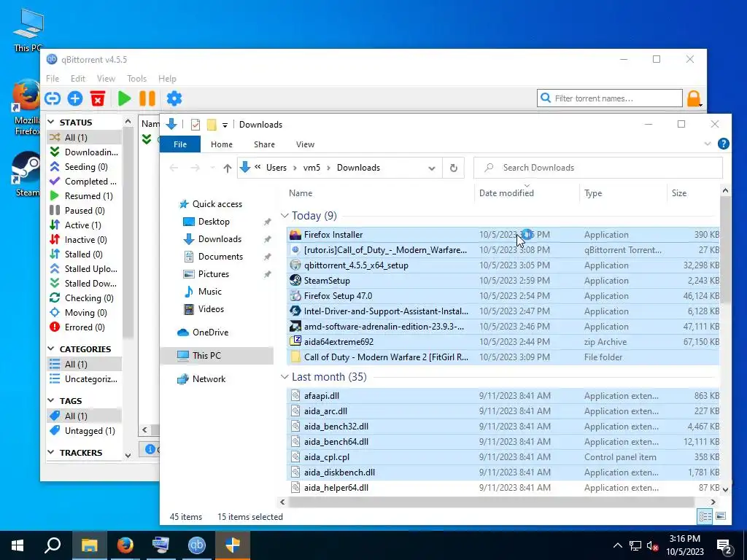Select Checking (0) status filter
747x560 pixels.
click(84, 298)
